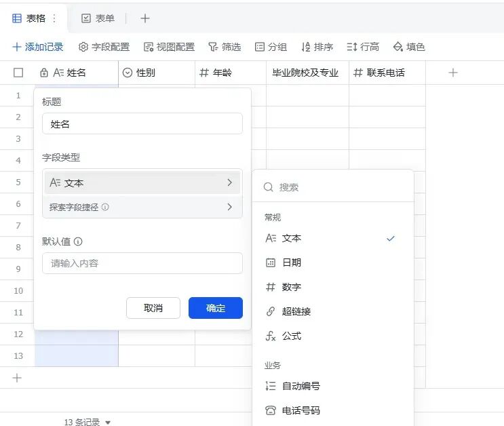The height and width of the screenshot is (426, 504).
Task: Open the 行高 row height option
Action: [x=363, y=47]
